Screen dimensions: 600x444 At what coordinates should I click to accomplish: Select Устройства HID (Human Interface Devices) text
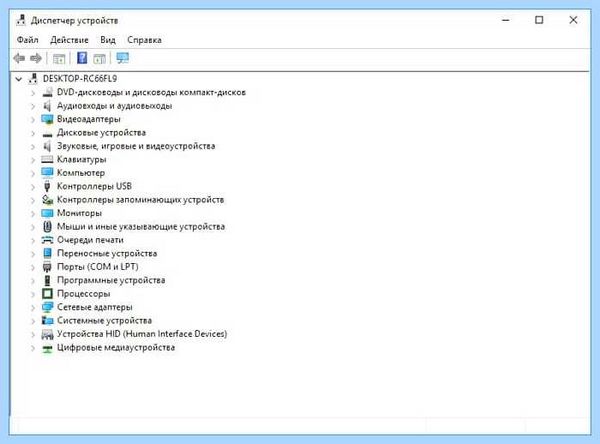142,334
